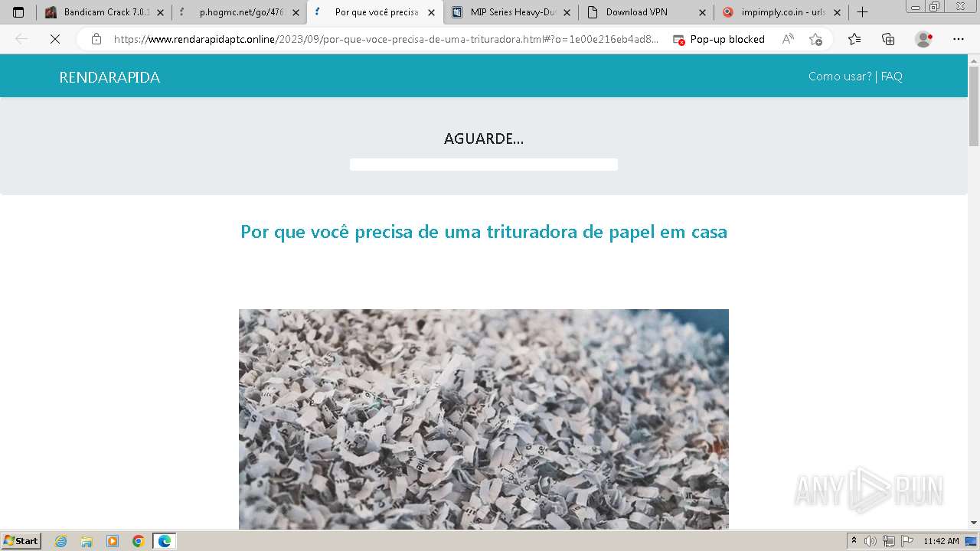The width and height of the screenshot is (980, 551).
Task: Focus the address bar URL
Action: pos(386,39)
